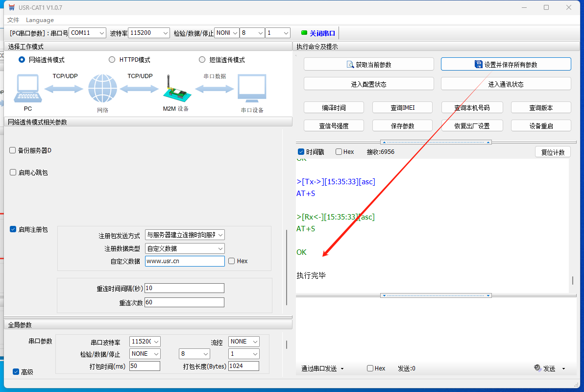Open the NONI parity dropdown at top

tap(227, 33)
